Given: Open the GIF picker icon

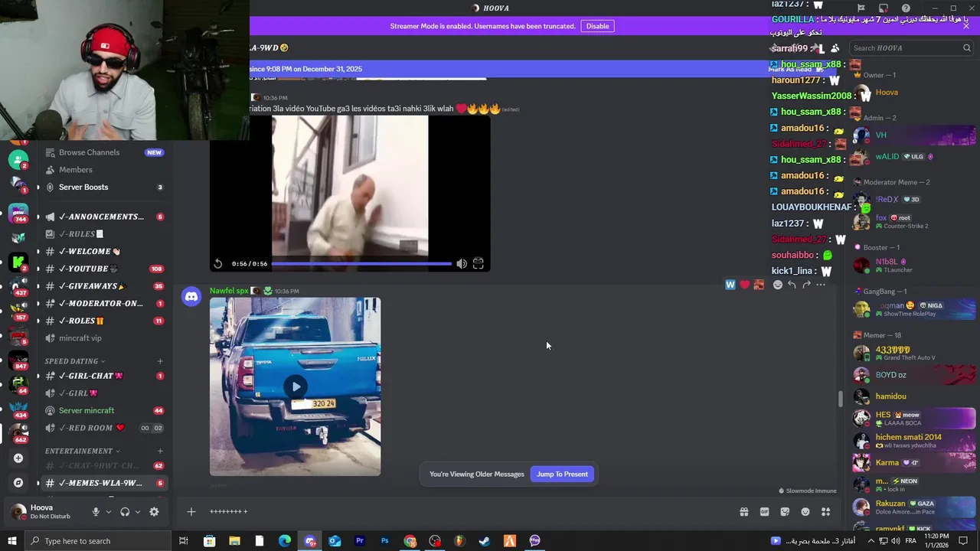Looking at the screenshot, I should [x=764, y=511].
